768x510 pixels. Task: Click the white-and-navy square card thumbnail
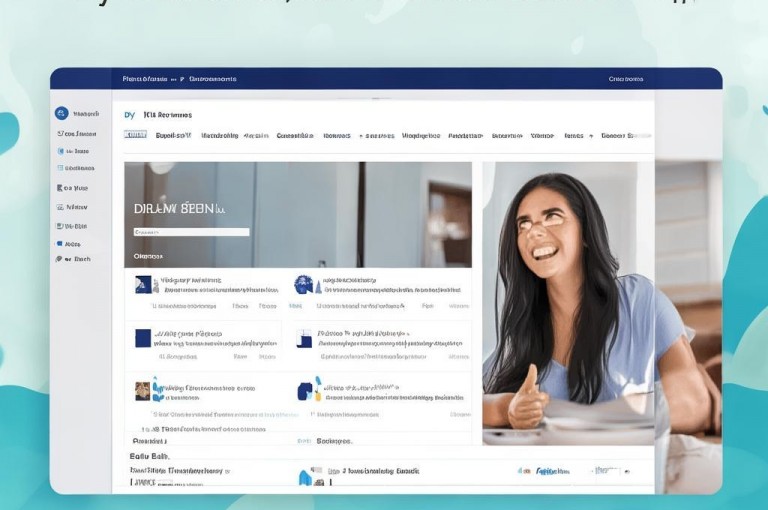(304, 339)
